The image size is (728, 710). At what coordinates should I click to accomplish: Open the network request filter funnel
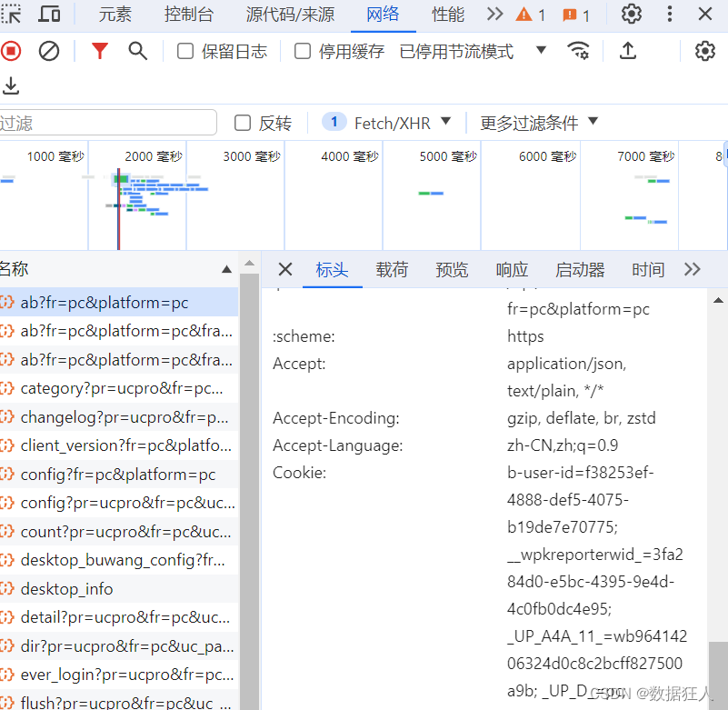click(x=99, y=51)
